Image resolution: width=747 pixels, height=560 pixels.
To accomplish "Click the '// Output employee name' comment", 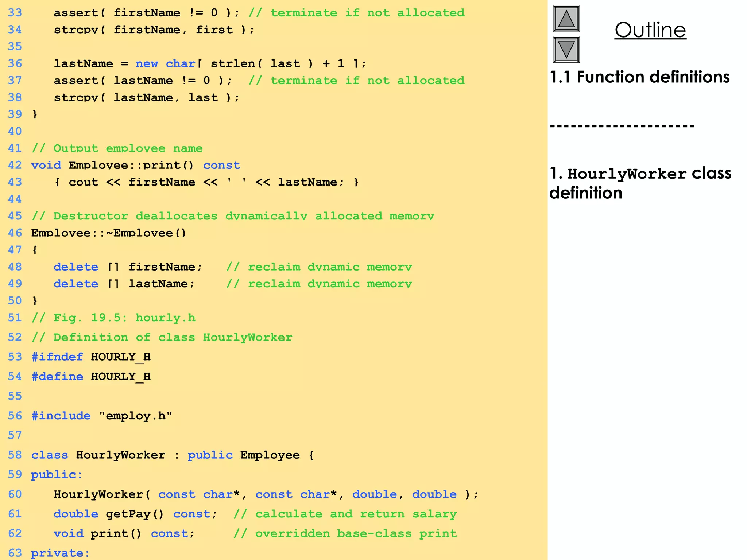I will pos(117,148).
